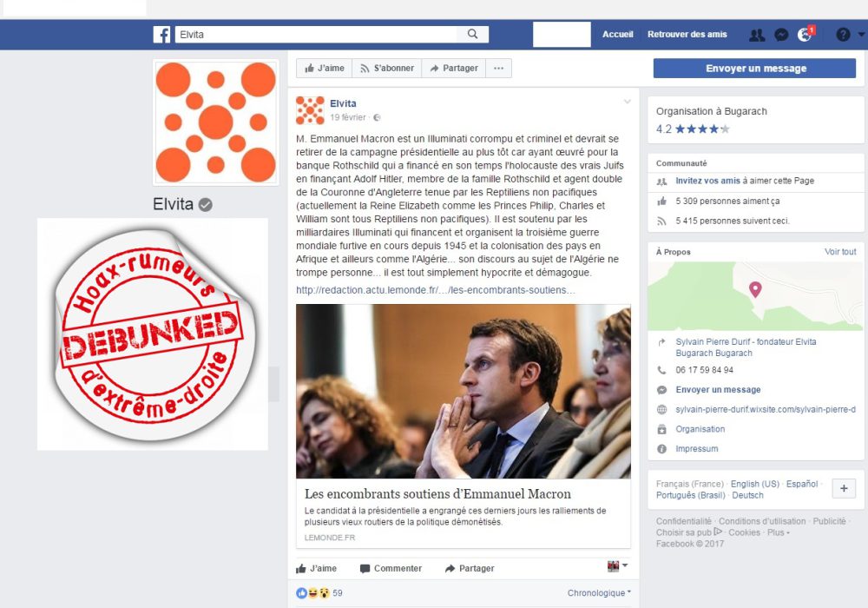The image size is (868, 608).
Task: Click the more options ellipsis button
Action: (499, 68)
